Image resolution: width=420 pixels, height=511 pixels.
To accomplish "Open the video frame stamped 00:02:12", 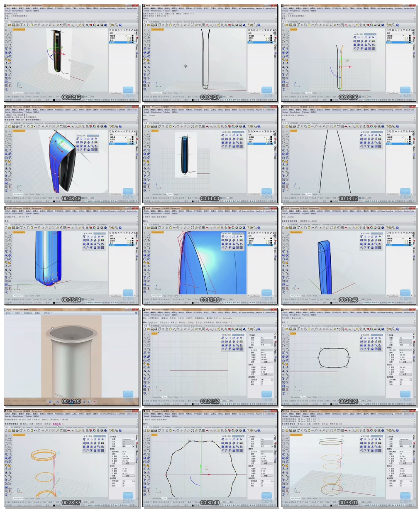I will coord(71,53).
